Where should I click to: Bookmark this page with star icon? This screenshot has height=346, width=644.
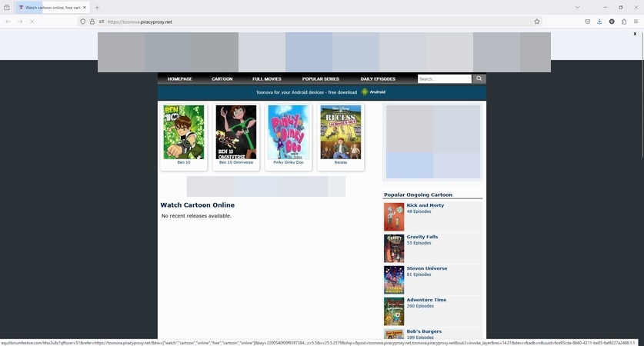click(x=537, y=22)
